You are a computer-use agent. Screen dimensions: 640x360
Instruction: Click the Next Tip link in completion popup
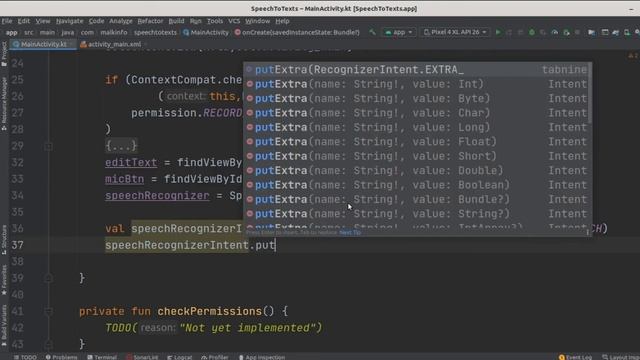click(350, 232)
